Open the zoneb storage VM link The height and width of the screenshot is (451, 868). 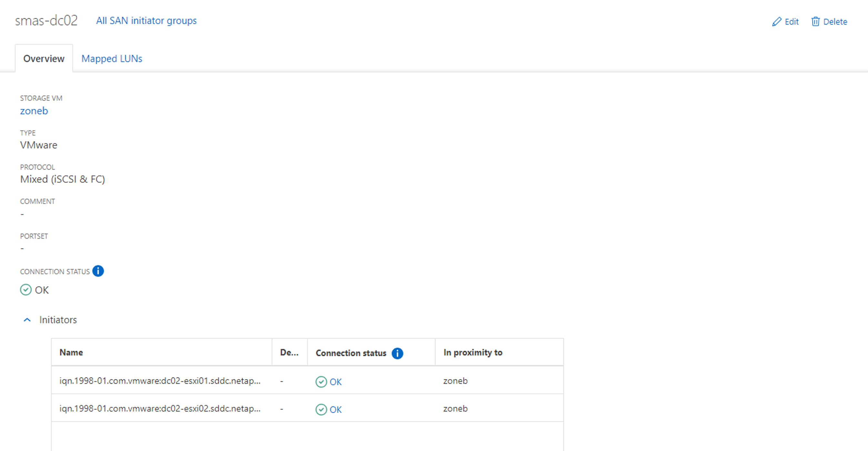34,111
